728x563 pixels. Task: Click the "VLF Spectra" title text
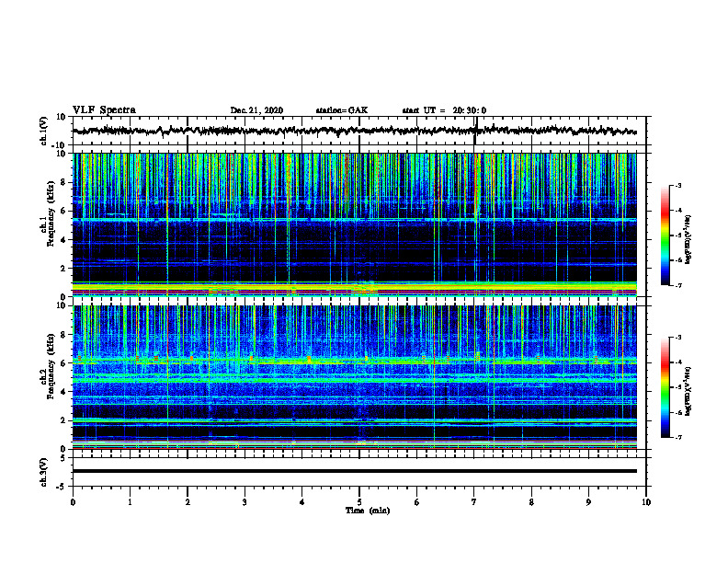(104, 110)
